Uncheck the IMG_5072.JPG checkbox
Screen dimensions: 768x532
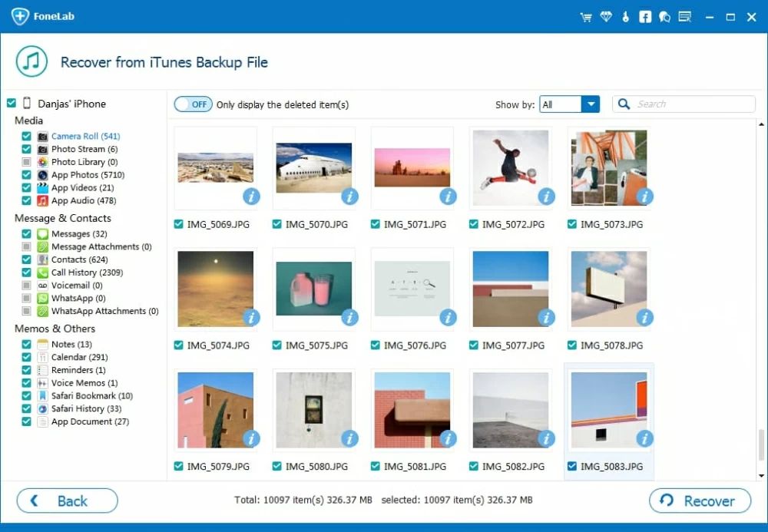(474, 224)
